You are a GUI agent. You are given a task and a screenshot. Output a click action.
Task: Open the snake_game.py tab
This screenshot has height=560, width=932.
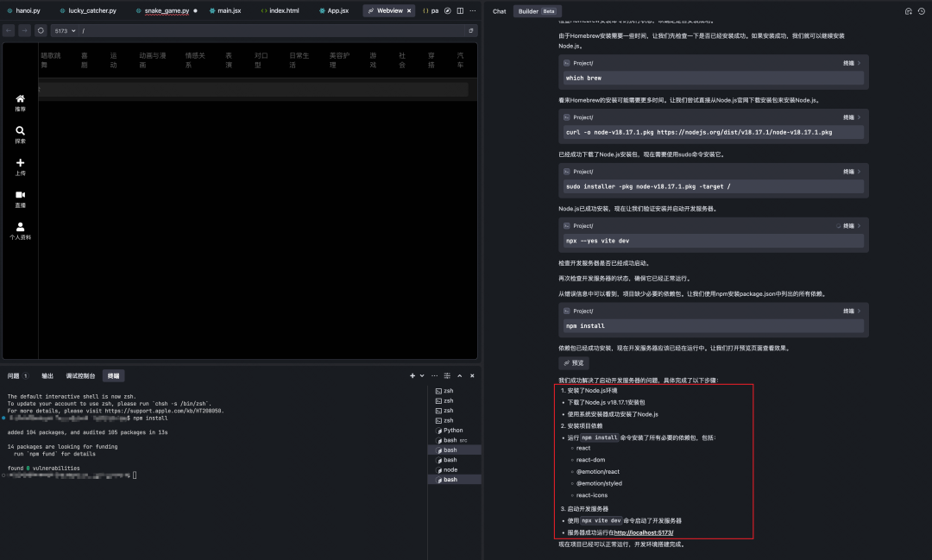click(167, 10)
